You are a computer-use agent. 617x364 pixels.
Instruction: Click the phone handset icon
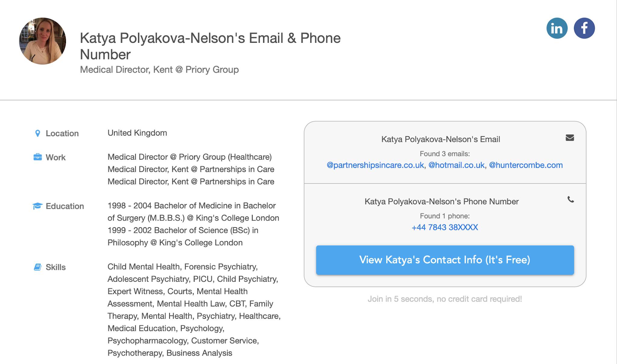click(x=571, y=199)
